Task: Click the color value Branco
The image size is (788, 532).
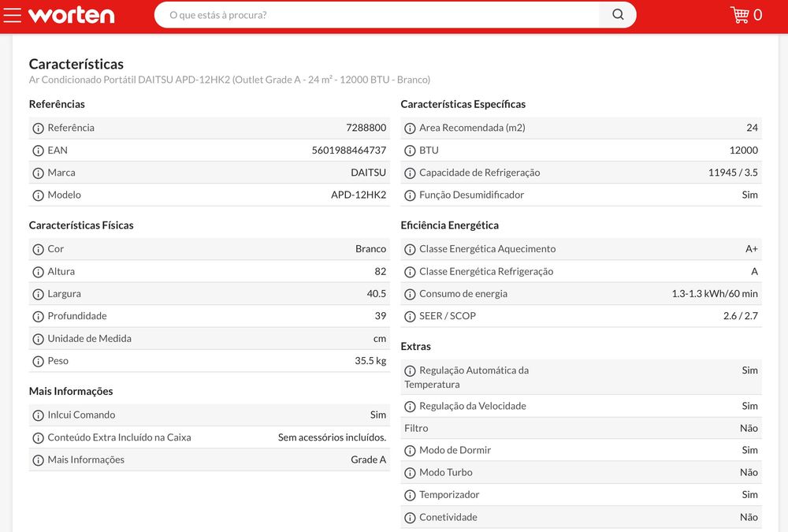Action: point(370,249)
